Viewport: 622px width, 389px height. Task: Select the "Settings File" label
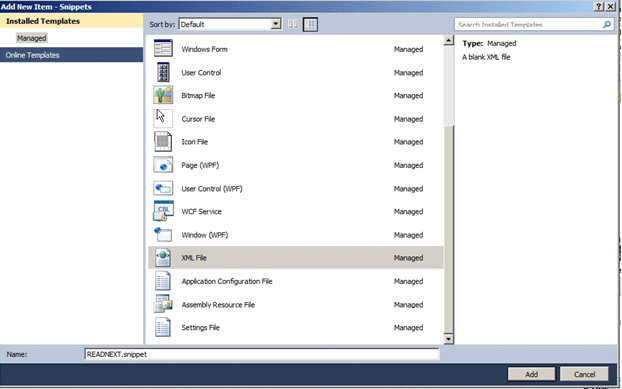(x=200, y=328)
